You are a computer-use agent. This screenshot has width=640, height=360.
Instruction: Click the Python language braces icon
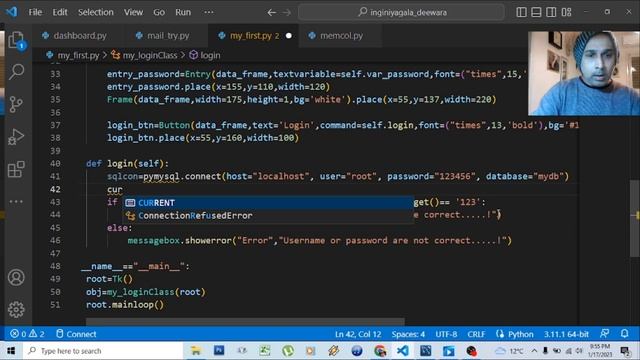pos(500,334)
